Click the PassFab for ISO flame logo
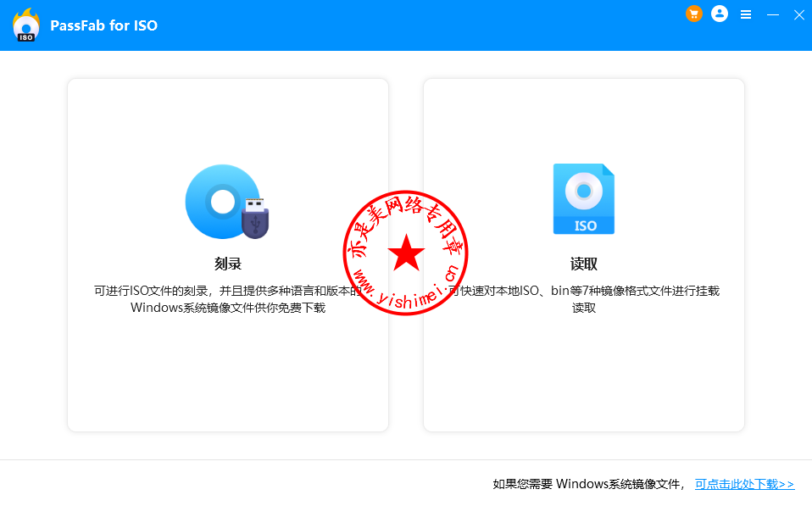812x506 pixels. coord(26,25)
